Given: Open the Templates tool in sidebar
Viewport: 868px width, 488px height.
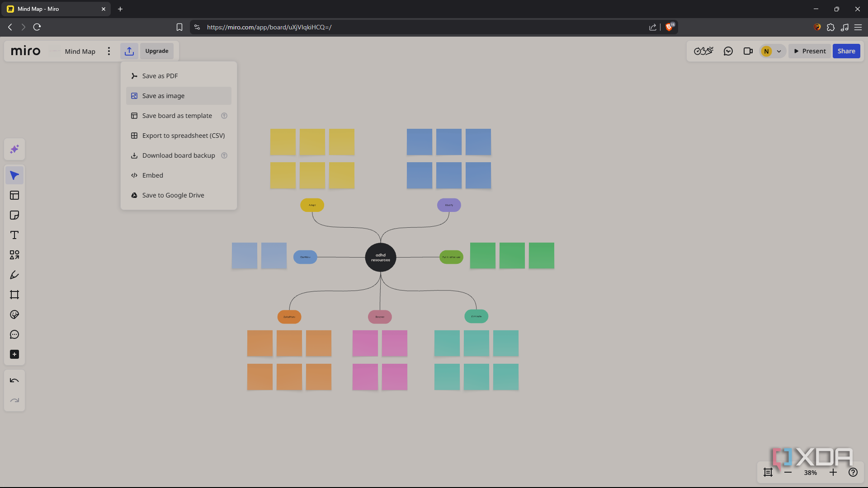Looking at the screenshot, I should 14,195.
